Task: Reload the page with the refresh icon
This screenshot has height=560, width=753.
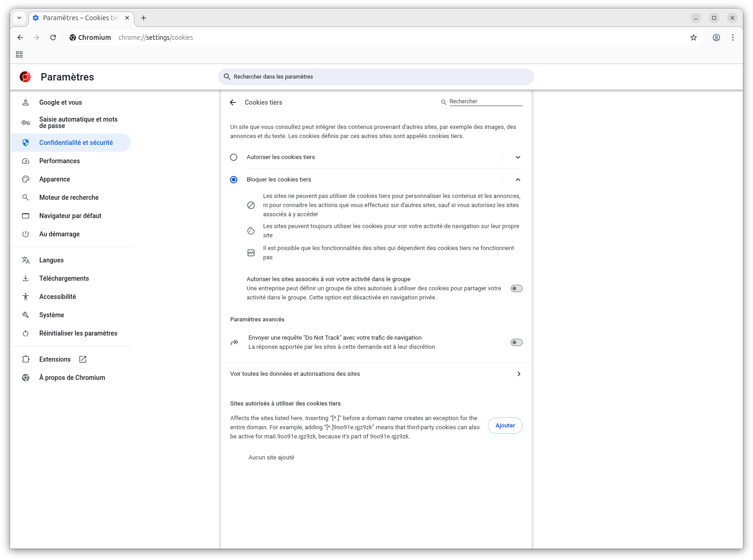Action: coord(53,37)
